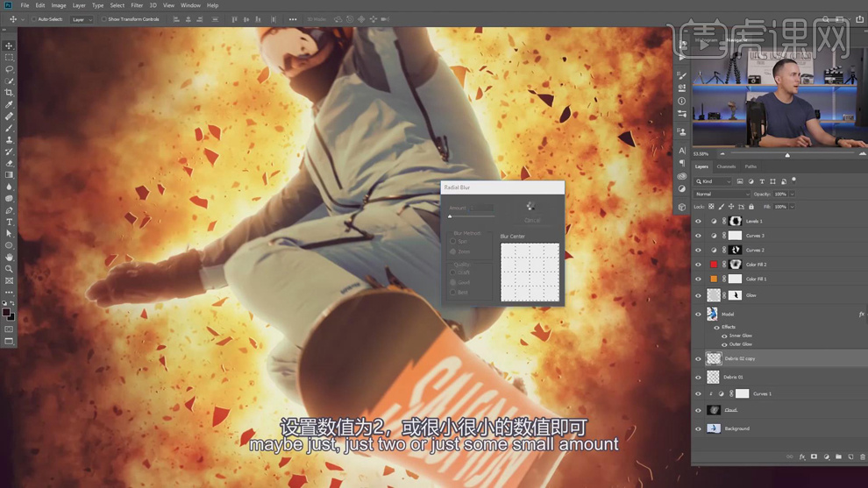The image size is (868, 488).
Task: Add a layer style with fx button
Action: click(x=802, y=457)
